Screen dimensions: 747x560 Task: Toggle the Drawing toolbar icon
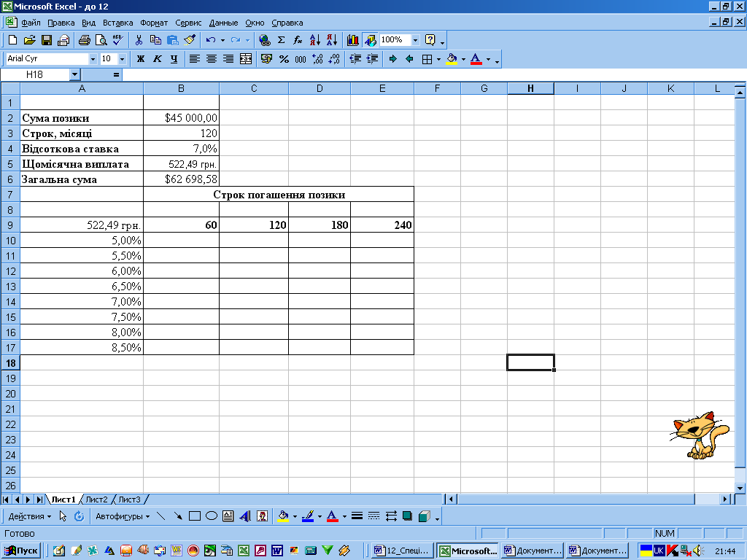click(x=370, y=40)
